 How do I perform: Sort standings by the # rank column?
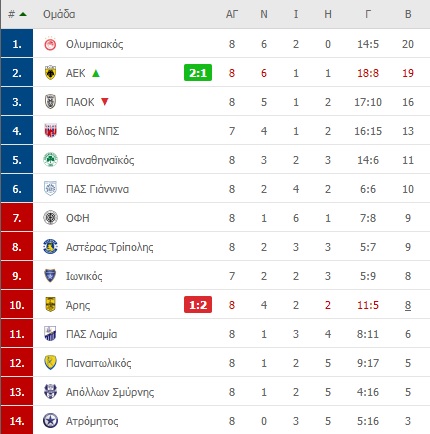coord(12,14)
